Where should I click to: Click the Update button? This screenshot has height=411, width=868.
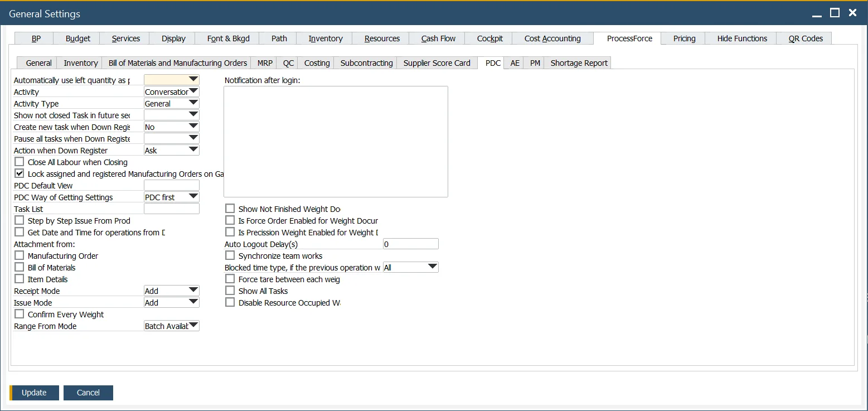click(x=34, y=393)
